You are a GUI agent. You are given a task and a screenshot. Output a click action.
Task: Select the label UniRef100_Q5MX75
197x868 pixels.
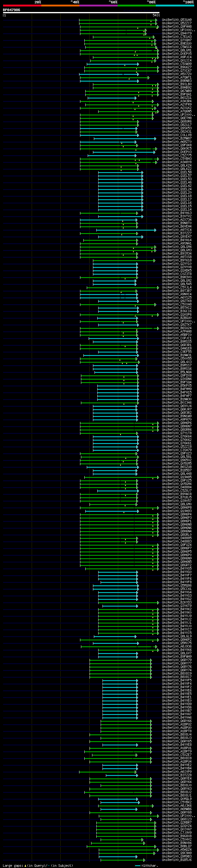click(x=177, y=643)
